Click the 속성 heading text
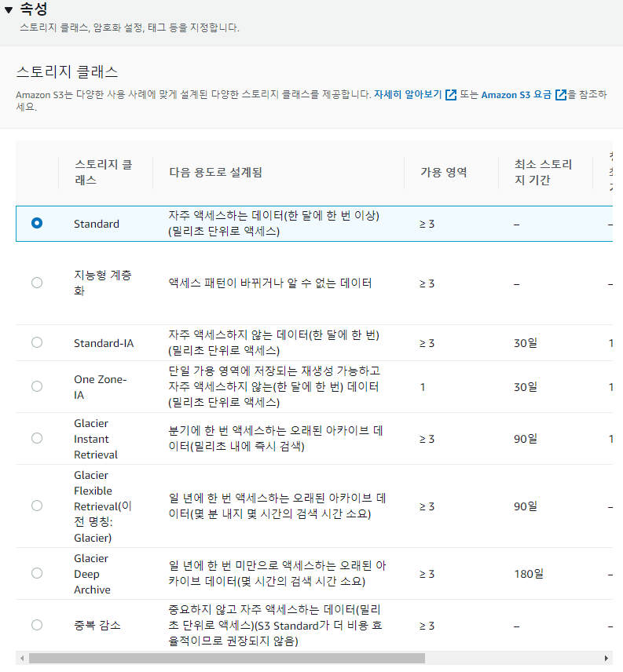This screenshot has width=623, height=672. [34, 9]
